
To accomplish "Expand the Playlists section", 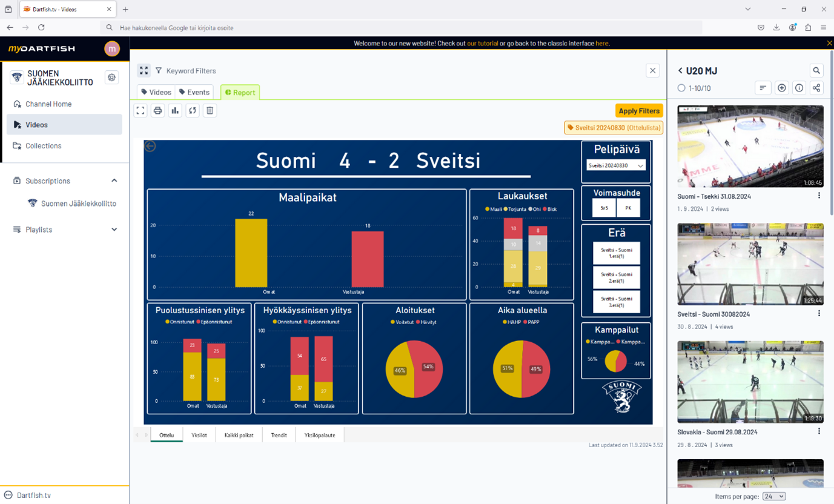I will 114,230.
